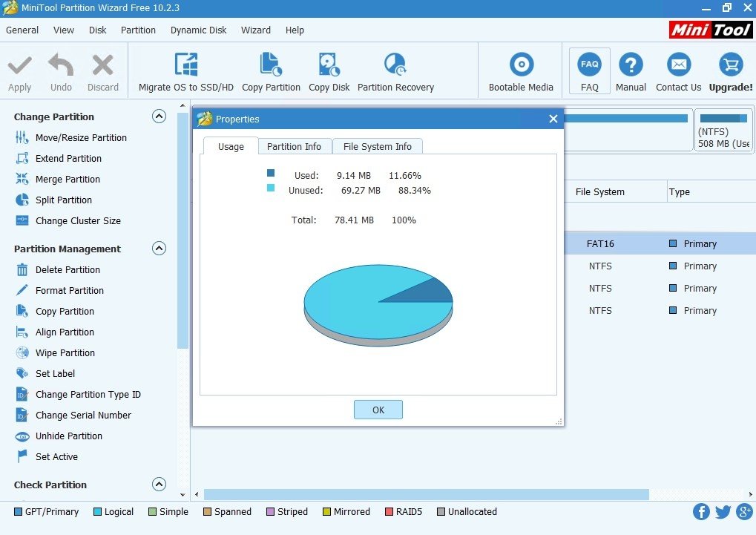Click the horizontal scrollbar left arrow
Image resolution: width=756 pixels, height=535 pixels.
coord(196,494)
